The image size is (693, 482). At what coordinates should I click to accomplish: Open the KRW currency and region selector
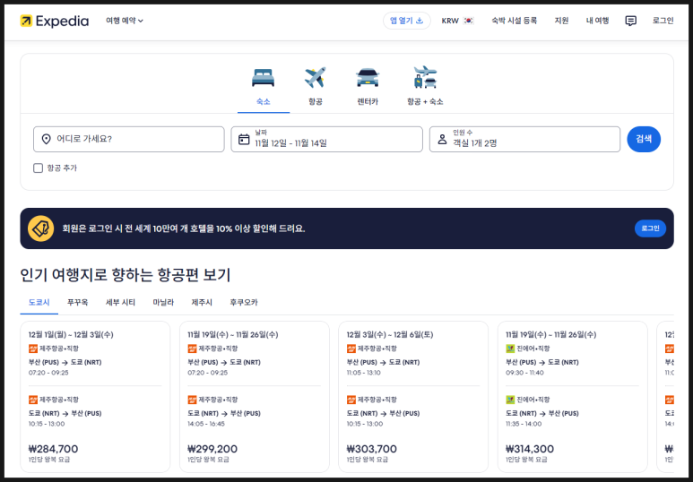457,21
